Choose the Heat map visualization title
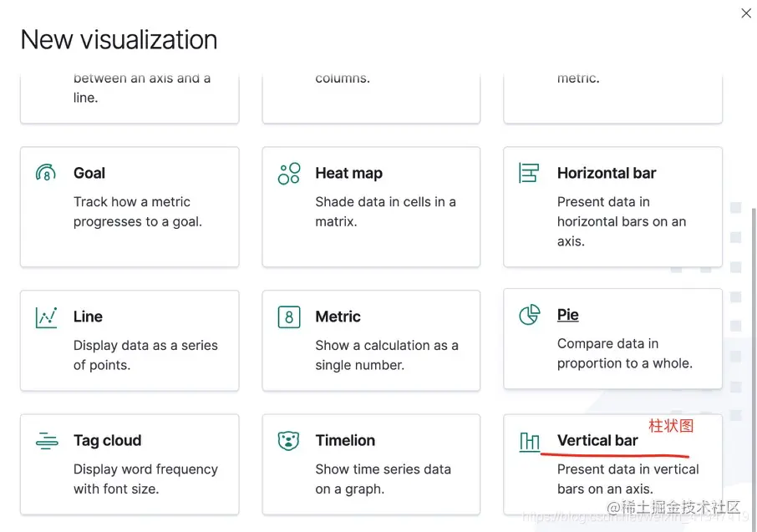The image size is (757, 532). point(348,173)
